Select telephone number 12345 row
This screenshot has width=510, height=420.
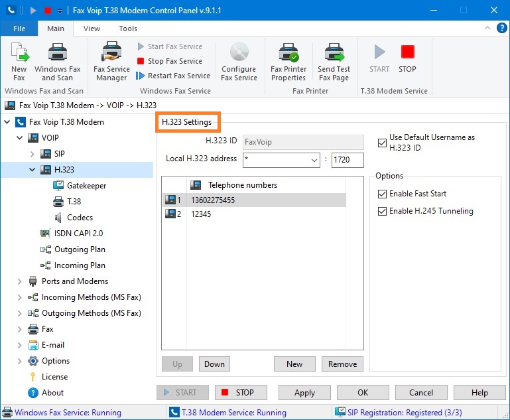[254, 214]
